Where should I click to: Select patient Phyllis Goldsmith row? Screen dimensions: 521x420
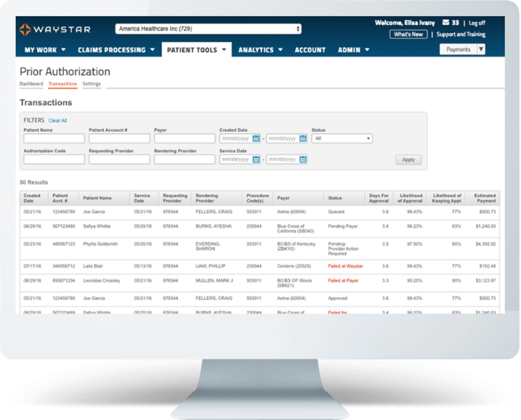click(x=259, y=248)
